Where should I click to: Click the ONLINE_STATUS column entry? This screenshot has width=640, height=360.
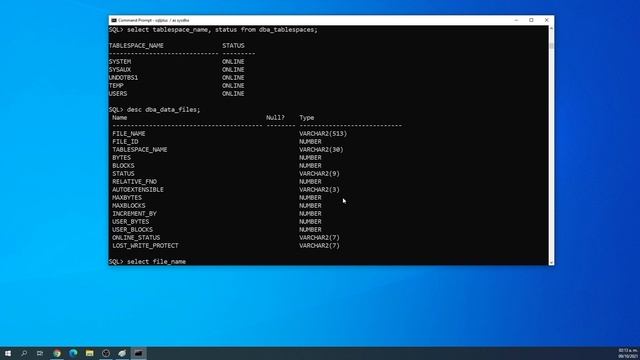136,238
